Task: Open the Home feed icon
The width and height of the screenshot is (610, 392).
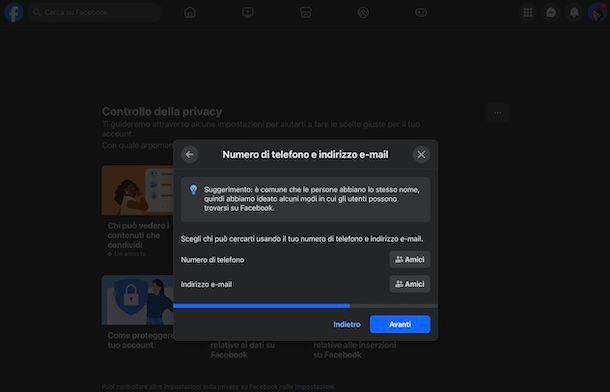Action: pos(190,12)
